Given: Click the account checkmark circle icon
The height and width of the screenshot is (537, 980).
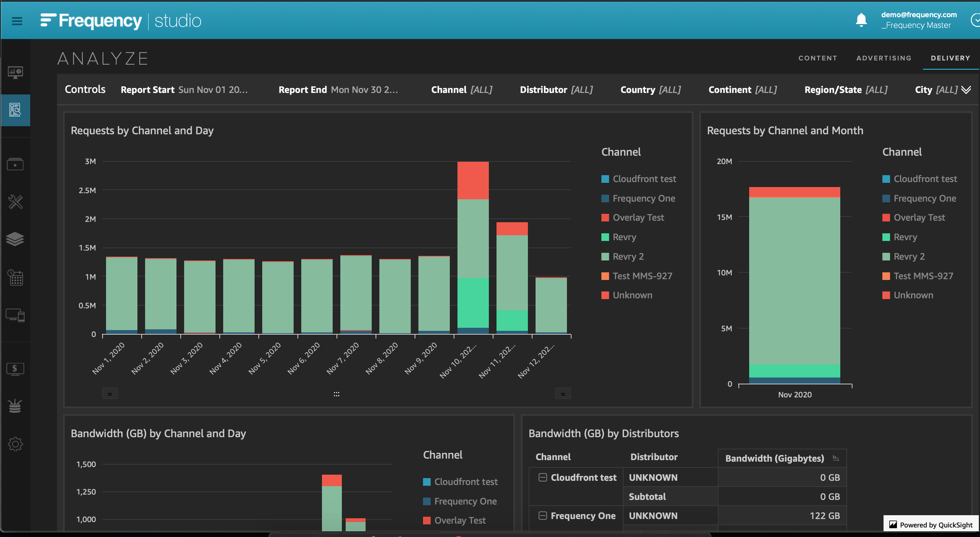Looking at the screenshot, I should 975,20.
